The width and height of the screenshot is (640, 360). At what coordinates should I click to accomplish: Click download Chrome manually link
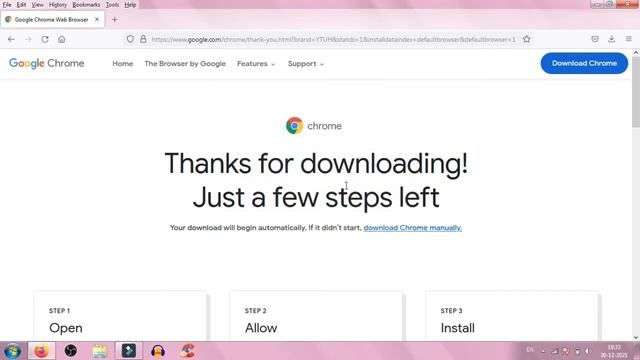click(x=413, y=228)
